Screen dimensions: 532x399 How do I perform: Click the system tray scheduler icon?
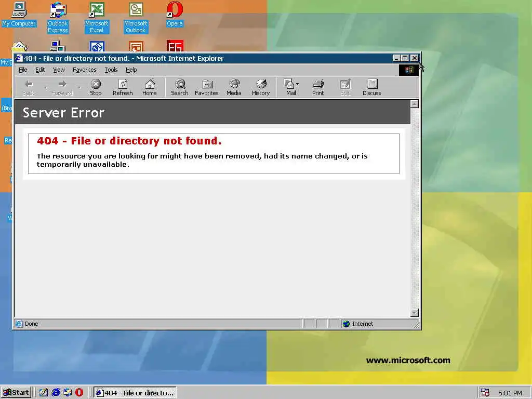pyautogui.click(x=485, y=393)
